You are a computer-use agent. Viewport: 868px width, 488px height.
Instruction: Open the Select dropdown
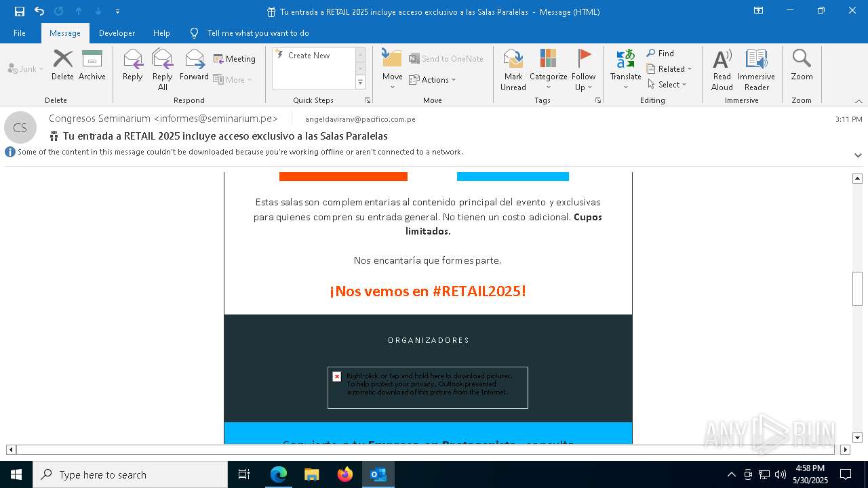[667, 84]
